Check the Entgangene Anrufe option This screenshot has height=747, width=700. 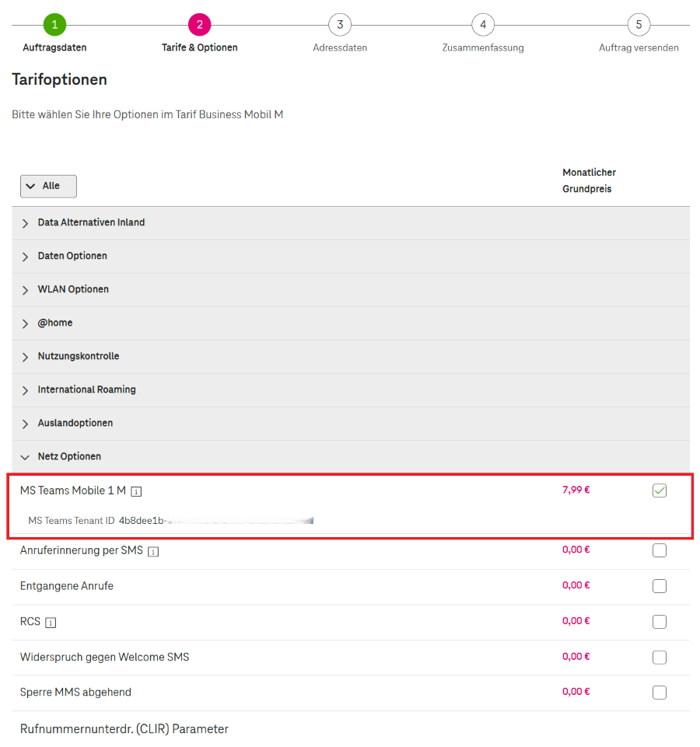(x=660, y=586)
